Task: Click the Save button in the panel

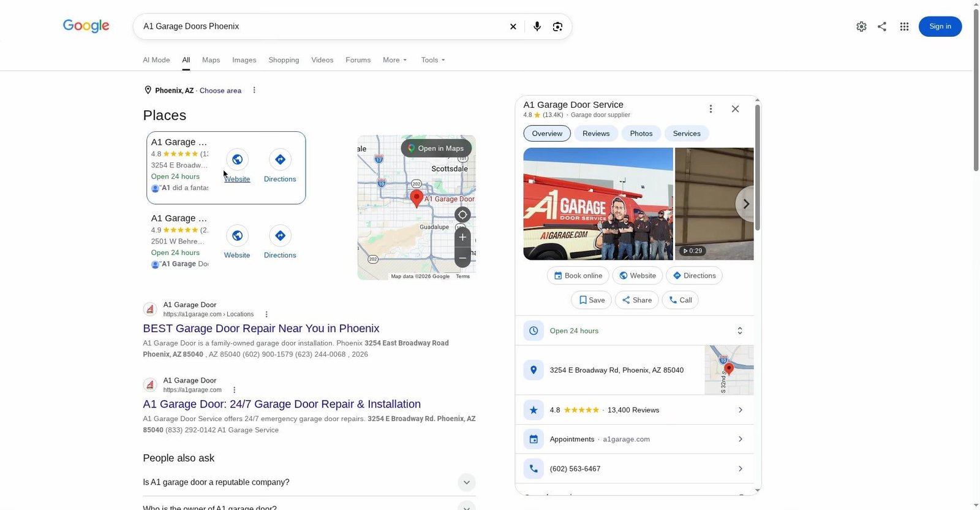Action: 592,300
